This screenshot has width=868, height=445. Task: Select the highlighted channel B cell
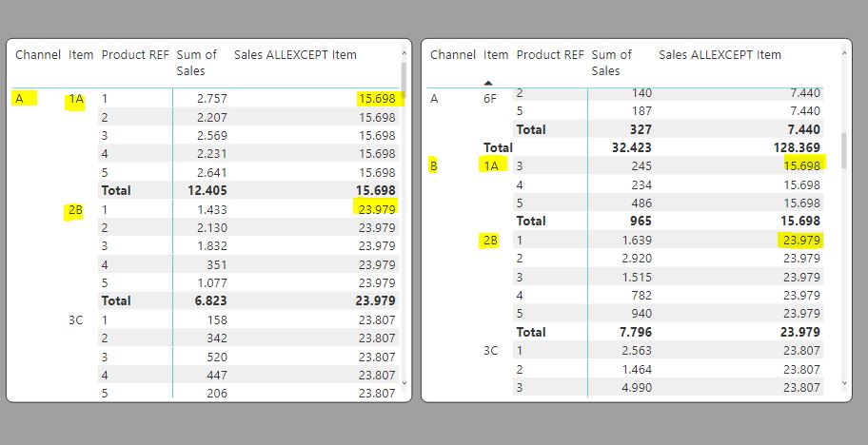click(x=433, y=165)
